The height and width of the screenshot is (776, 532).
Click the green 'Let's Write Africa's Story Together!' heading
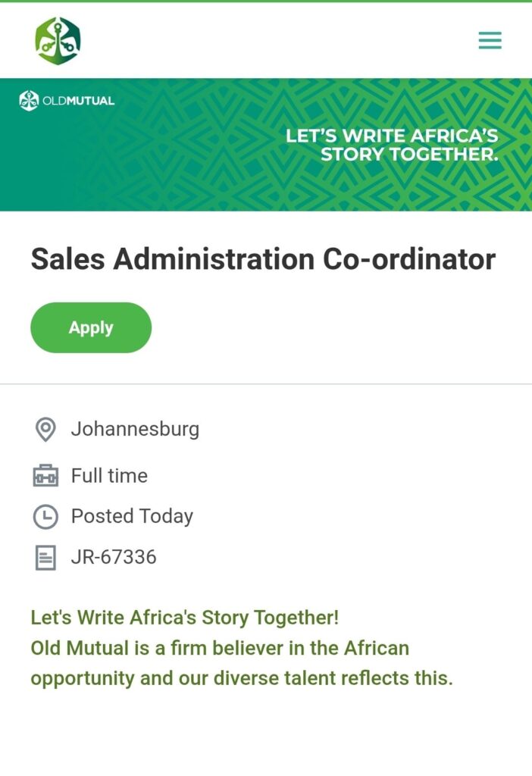[184, 618]
